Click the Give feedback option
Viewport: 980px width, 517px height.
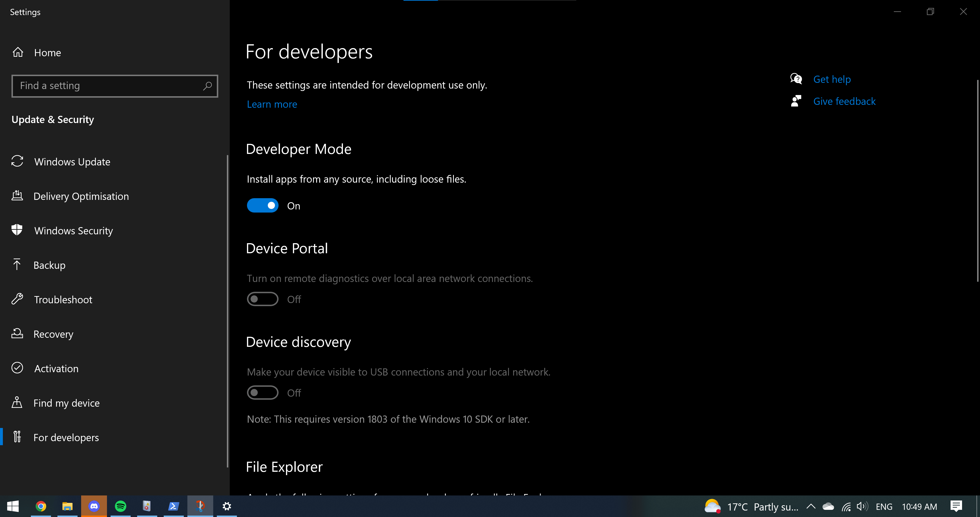[845, 101]
